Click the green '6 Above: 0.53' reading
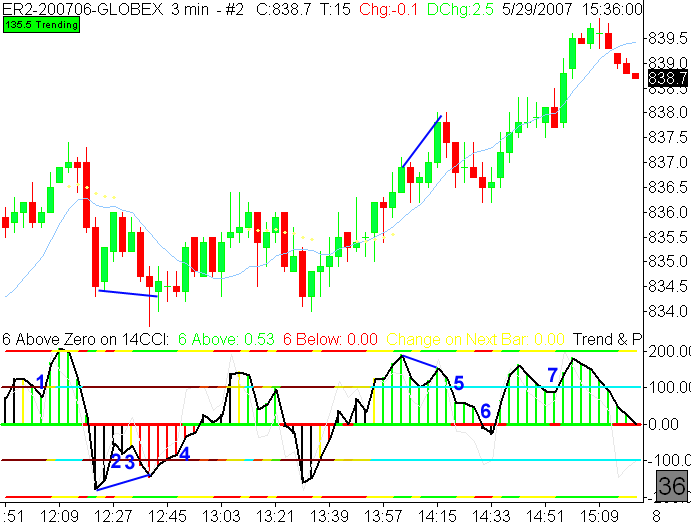 (226, 339)
